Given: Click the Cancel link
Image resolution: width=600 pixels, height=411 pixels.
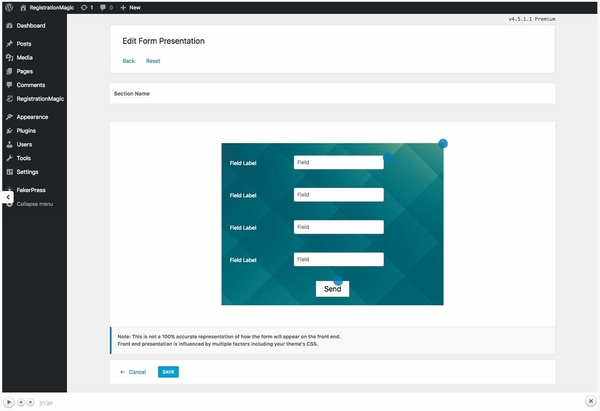Looking at the screenshot, I should pos(133,372).
